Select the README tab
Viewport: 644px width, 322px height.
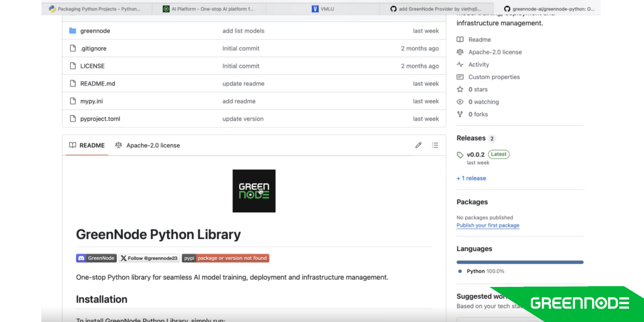click(87, 145)
